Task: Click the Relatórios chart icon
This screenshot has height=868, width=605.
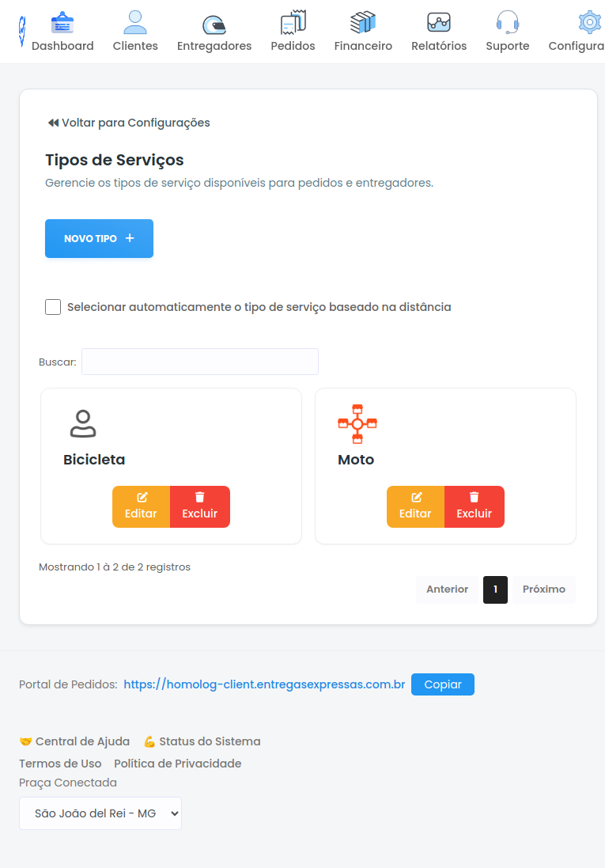Action: [x=439, y=22]
